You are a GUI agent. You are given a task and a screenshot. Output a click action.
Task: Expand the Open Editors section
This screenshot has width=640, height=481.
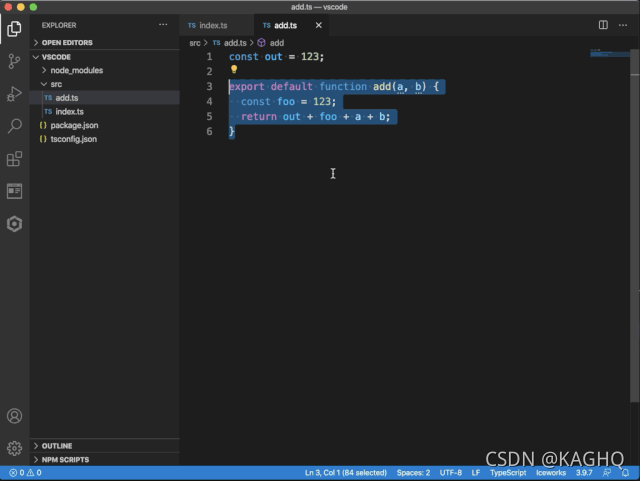[x=104, y=43]
